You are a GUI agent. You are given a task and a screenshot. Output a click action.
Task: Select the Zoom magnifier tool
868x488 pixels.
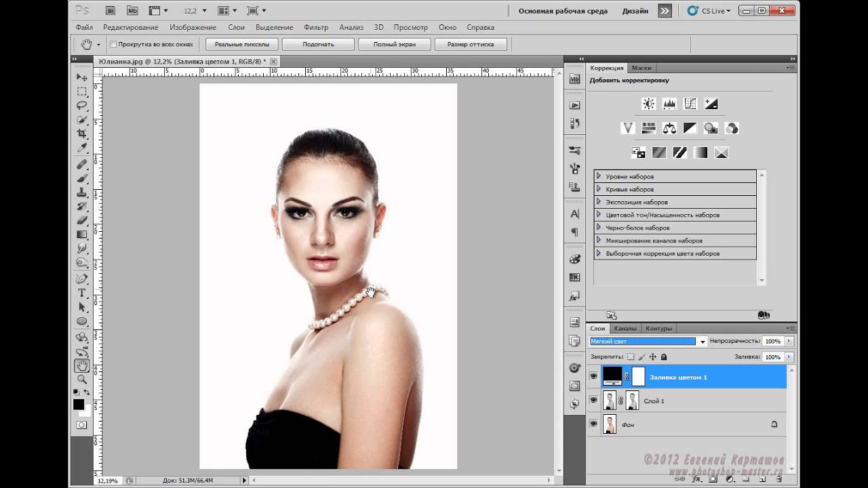(82, 380)
